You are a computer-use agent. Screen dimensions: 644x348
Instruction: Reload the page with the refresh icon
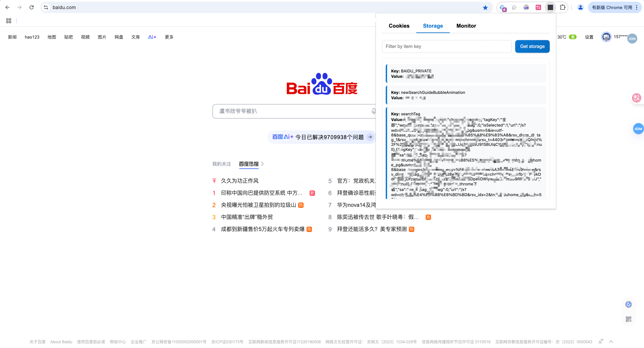click(32, 7)
